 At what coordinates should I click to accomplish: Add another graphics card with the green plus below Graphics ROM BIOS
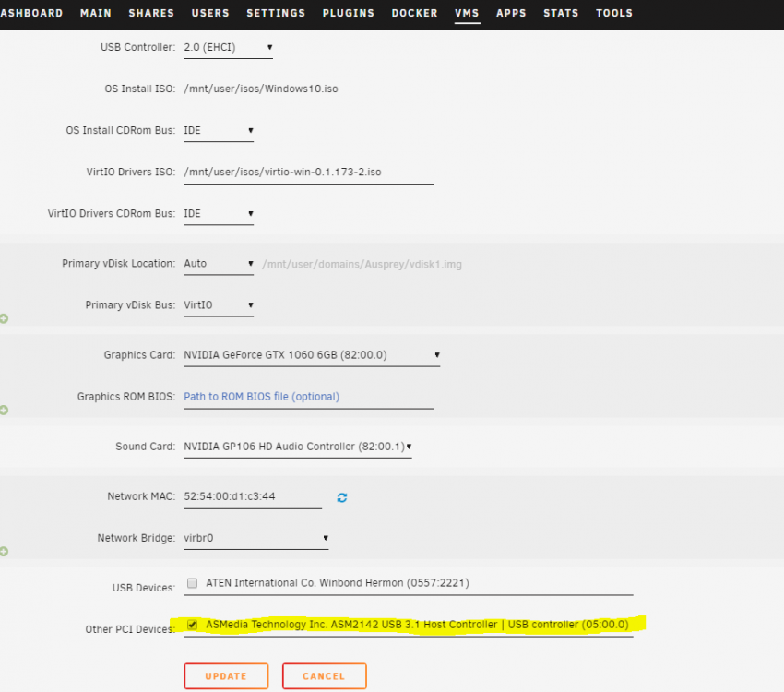[x=4, y=410]
